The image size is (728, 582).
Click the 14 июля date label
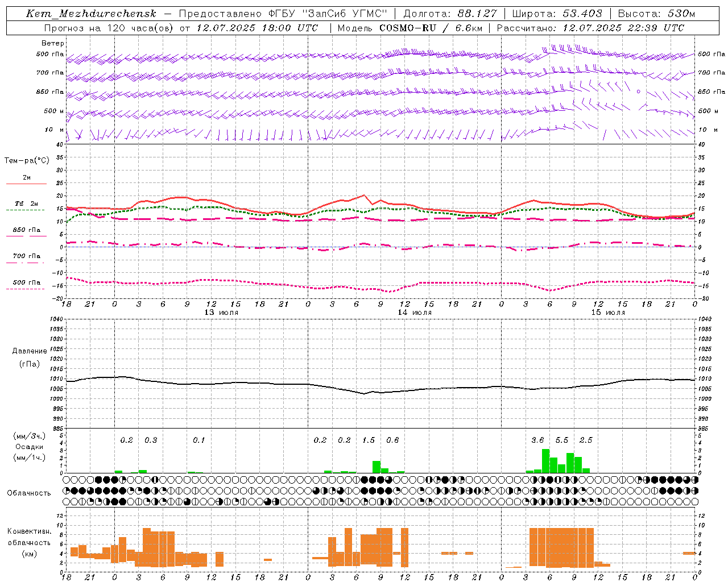[415, 312]
